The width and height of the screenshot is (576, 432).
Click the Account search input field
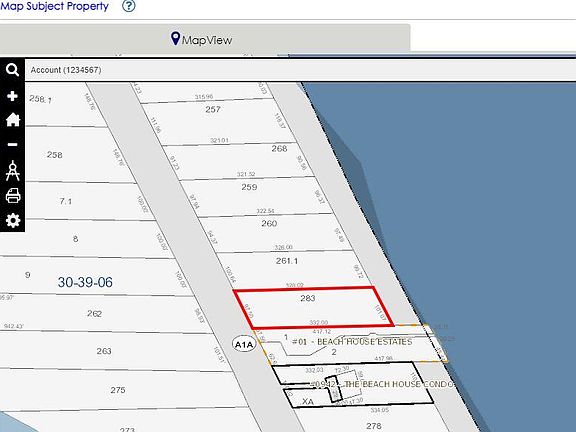pos(300,70)
